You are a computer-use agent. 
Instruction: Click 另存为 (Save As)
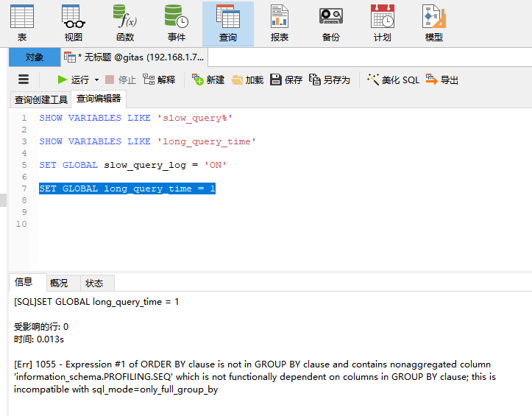330,80
